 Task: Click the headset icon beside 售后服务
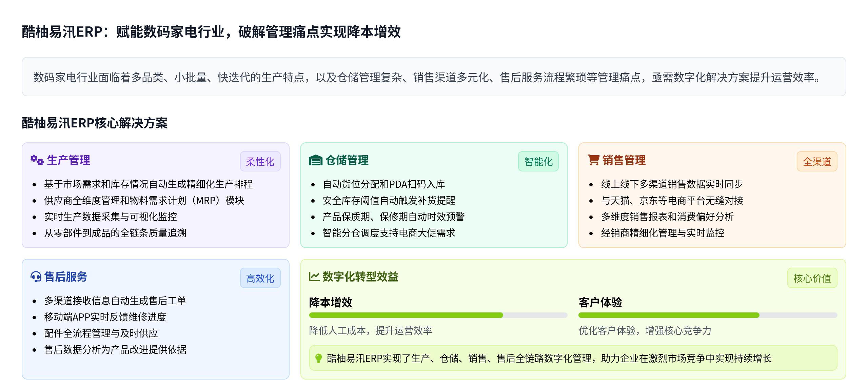36,277
